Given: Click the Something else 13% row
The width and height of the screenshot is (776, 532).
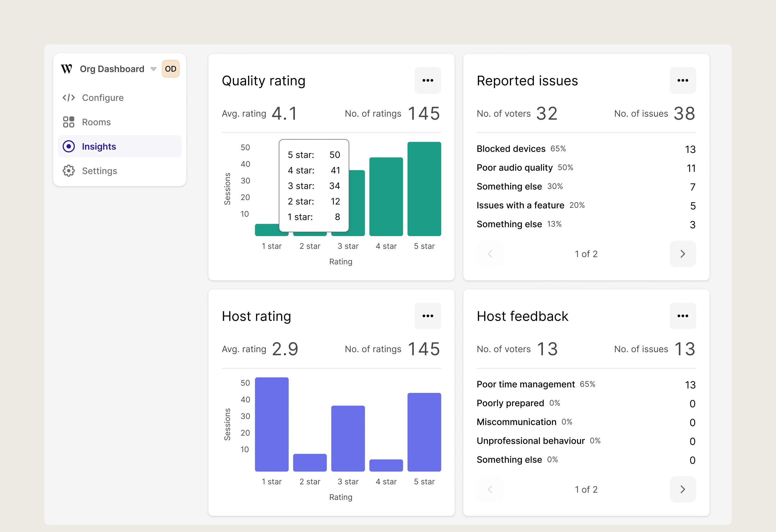Looking at the screenshot, I should (x=586, y=224).
